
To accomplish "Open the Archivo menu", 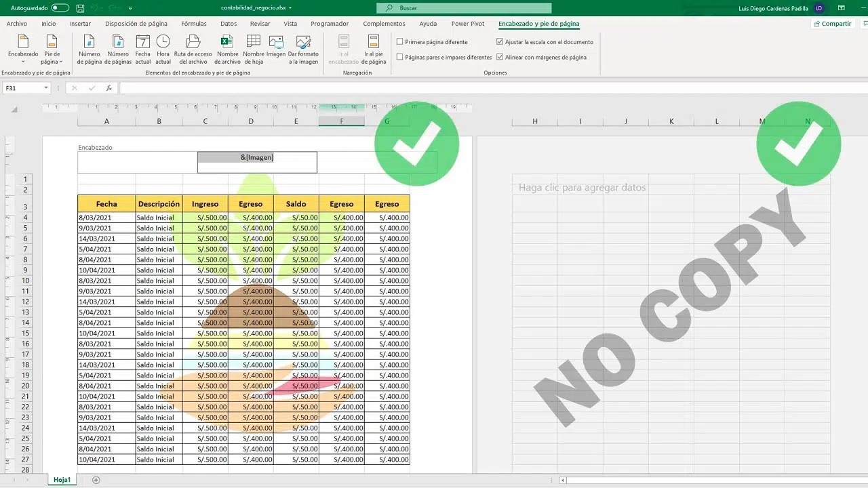I will (x=17, y=24).
